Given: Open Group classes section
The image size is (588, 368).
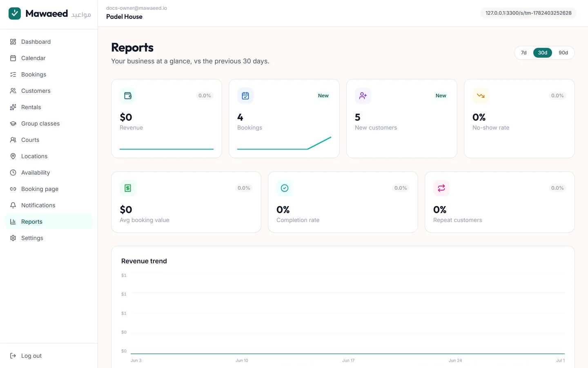Looking at the screenshot, I should (49, 123).
